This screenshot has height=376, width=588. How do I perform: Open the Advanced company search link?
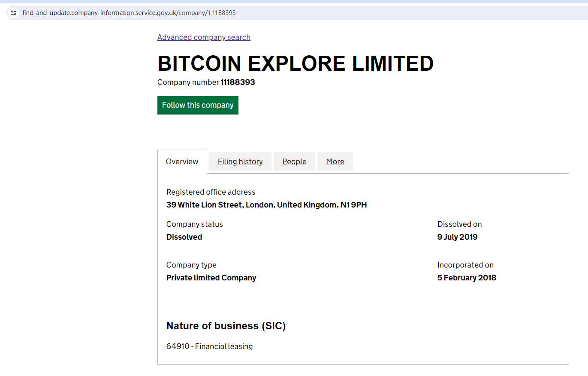pyautogui.click(x=204, y=37)
